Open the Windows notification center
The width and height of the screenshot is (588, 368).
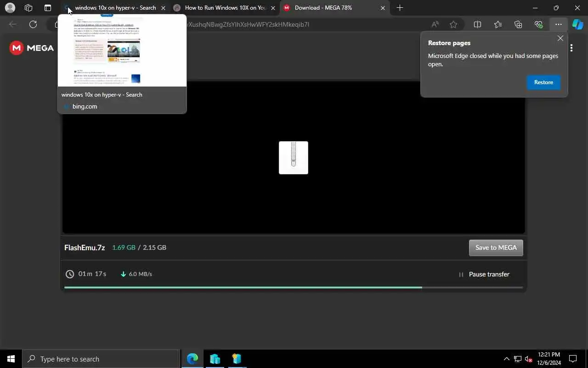[x=573, y=359]
